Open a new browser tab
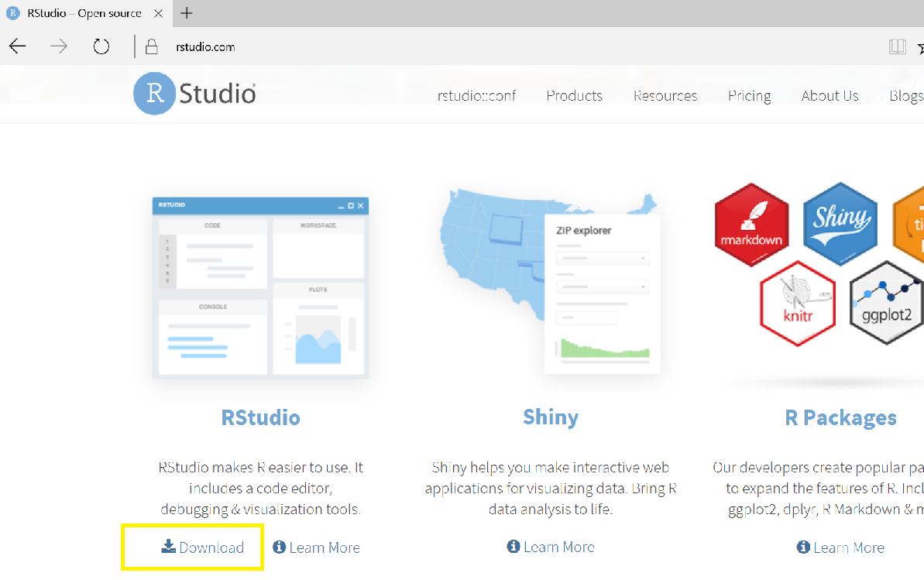This screenshot has height=580, width=924. coord(186,13)
